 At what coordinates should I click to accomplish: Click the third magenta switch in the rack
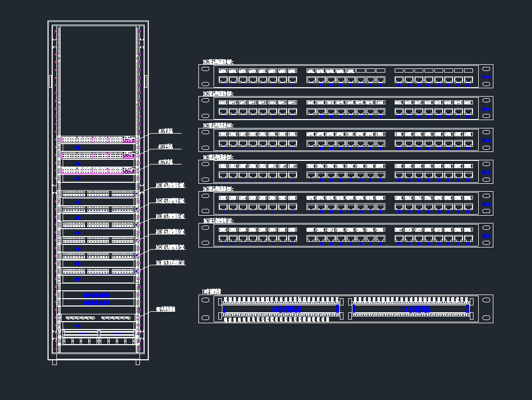tap(98, 171)
